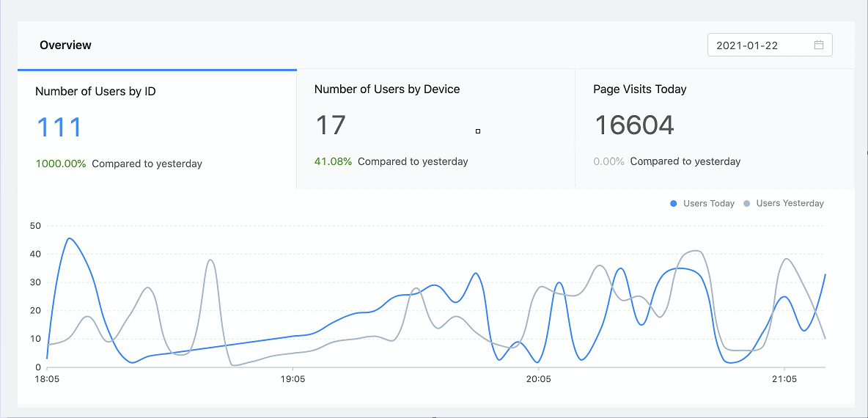Toggle the Users Today series label
This screenshot has width=868, height=418.
point(708,203)
